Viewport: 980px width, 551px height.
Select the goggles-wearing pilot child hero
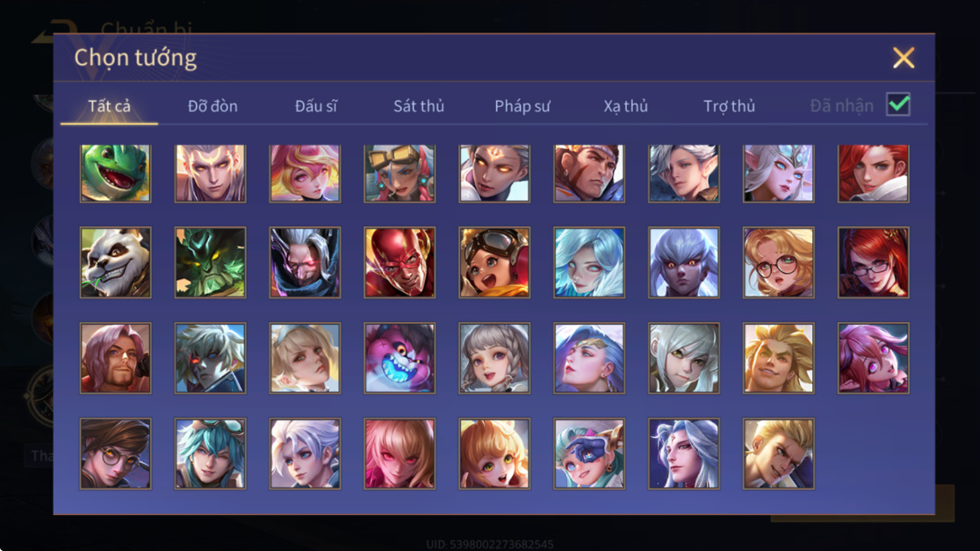coord(494,262)
